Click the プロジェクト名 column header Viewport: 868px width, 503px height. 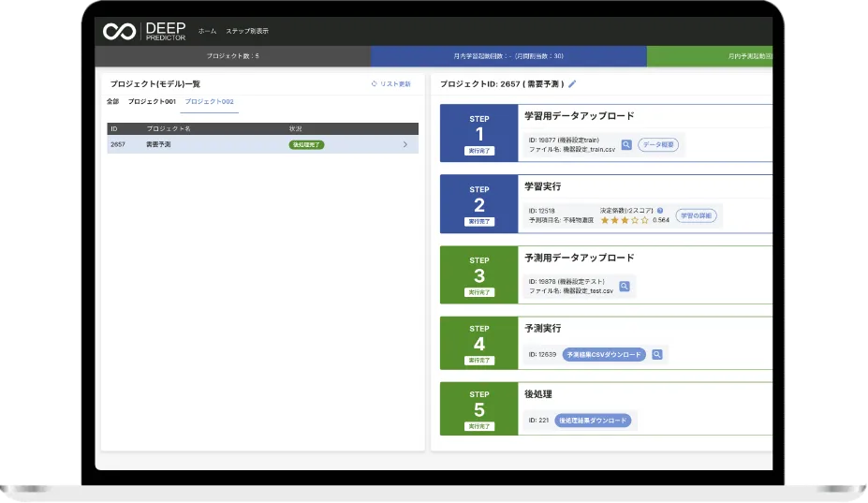169,128
